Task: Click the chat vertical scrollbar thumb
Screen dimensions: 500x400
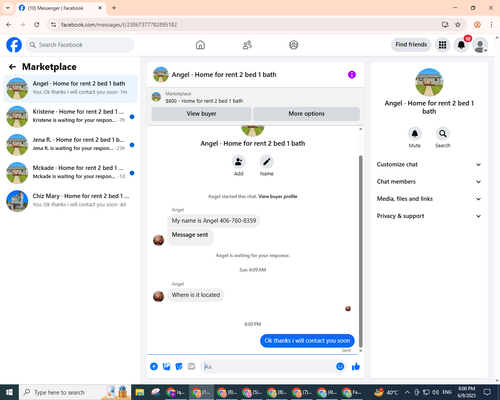Action: [x=360, y=252]
